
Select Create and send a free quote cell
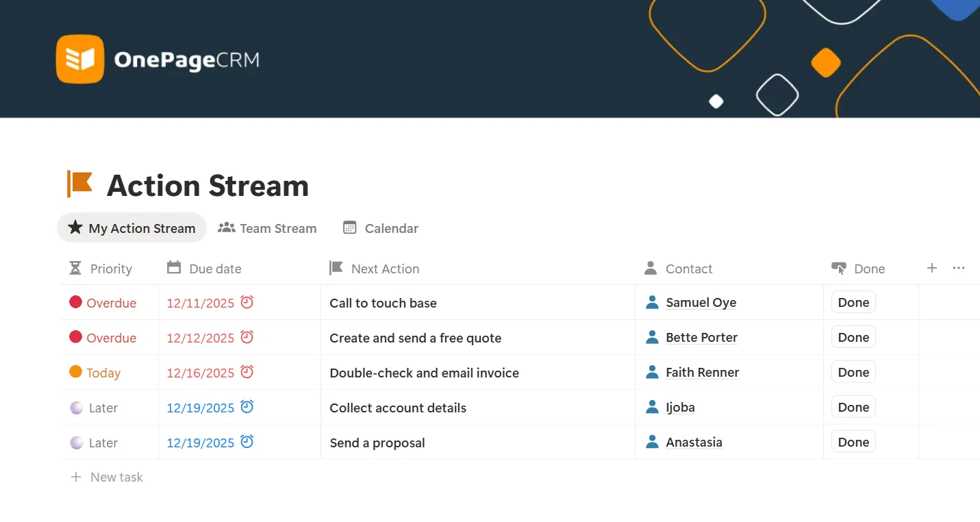478,338
